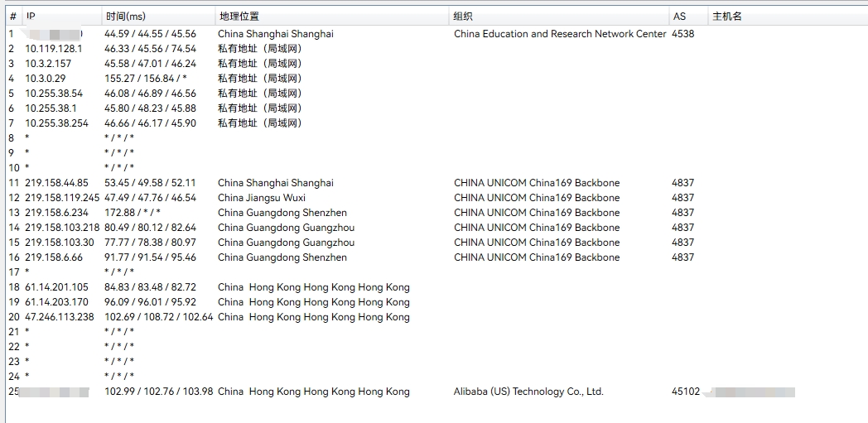Select the hop with IP 219.158.44.85
Viewport: 868px width, 423px height.
(x=56, y=183)
